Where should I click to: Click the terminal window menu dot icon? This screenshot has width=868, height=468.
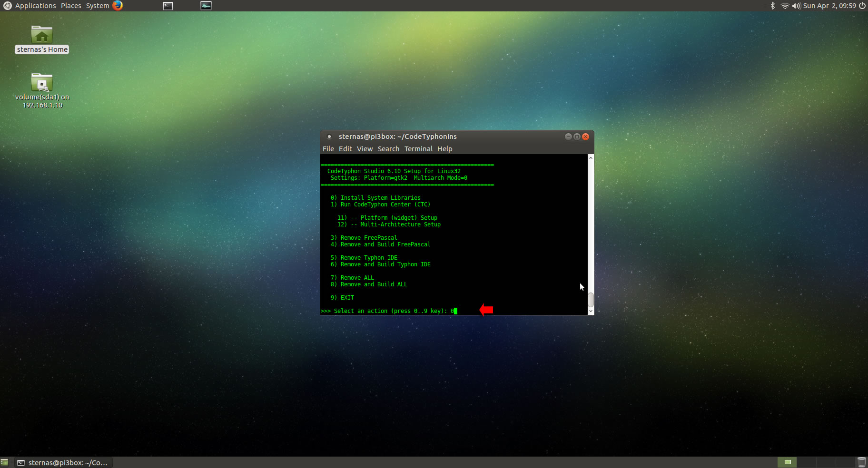tap(329, 136)
